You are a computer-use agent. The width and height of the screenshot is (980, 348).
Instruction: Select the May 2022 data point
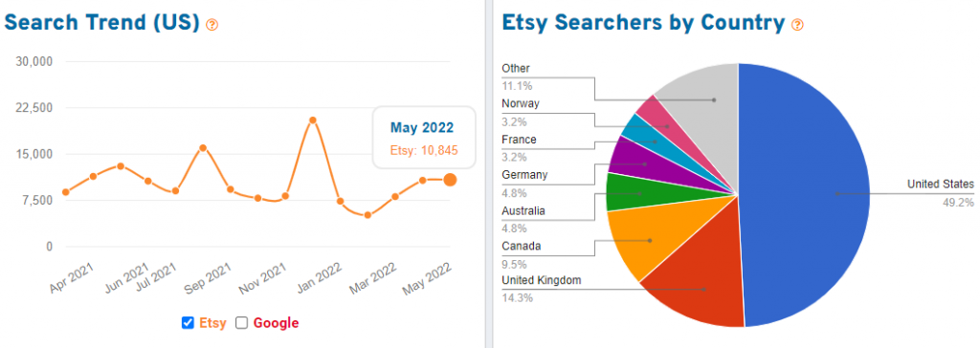pyautogui.click(x=450, y=180)
